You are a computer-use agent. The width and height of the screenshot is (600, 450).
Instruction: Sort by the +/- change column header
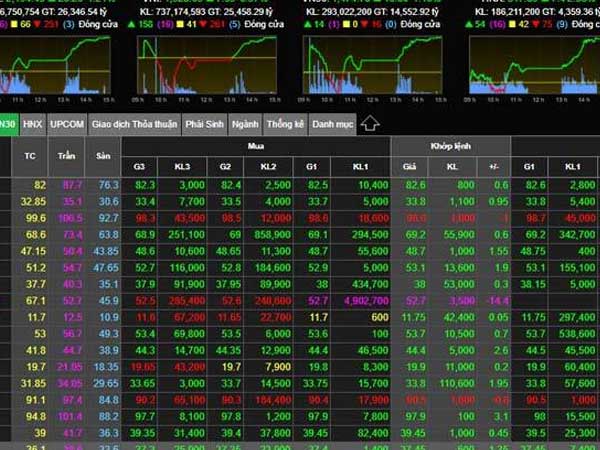[x=493, y=167]
